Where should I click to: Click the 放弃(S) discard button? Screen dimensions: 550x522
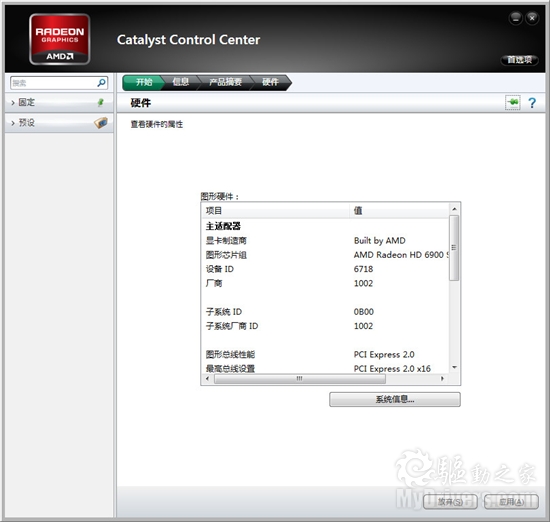[x=450, y=502]
